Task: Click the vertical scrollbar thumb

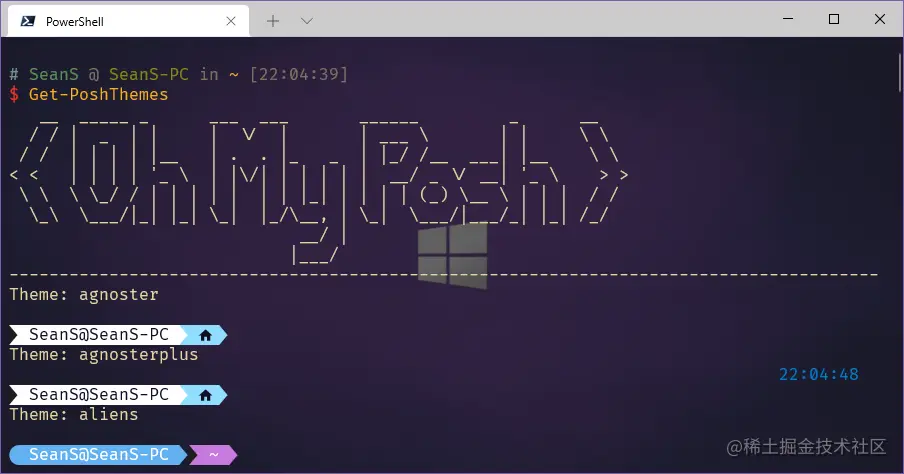Action: pyautogui.click(x=899, y=72)
